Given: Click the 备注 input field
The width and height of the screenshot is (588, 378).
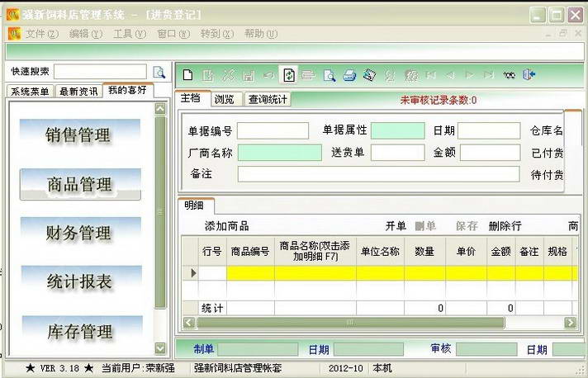Looking at the screenshot, I should pos(378,174).
